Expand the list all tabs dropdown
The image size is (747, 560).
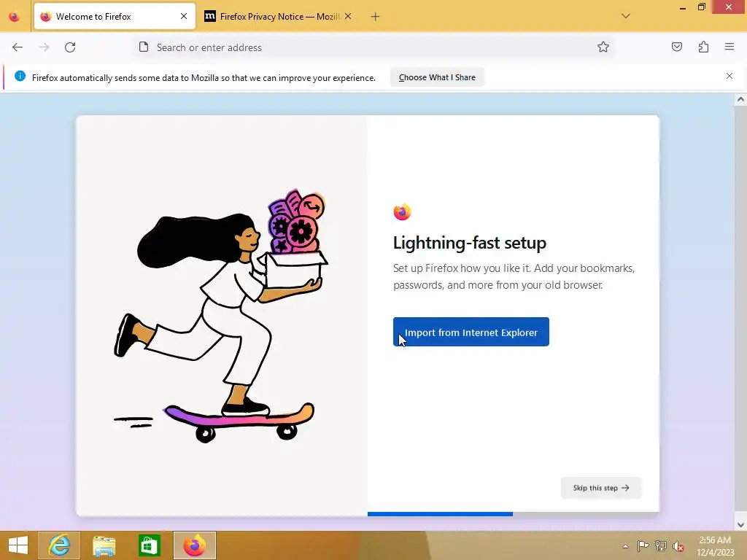626,16
